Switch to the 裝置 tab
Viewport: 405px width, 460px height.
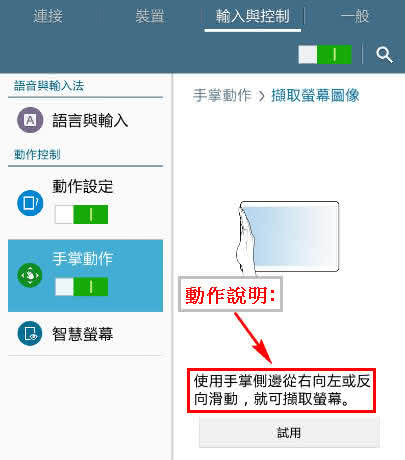[150, 16]
